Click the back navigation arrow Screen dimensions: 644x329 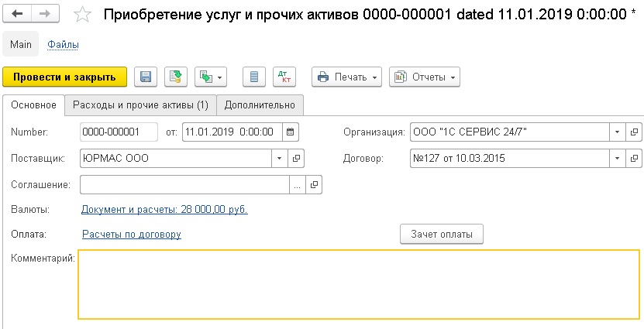17,14
